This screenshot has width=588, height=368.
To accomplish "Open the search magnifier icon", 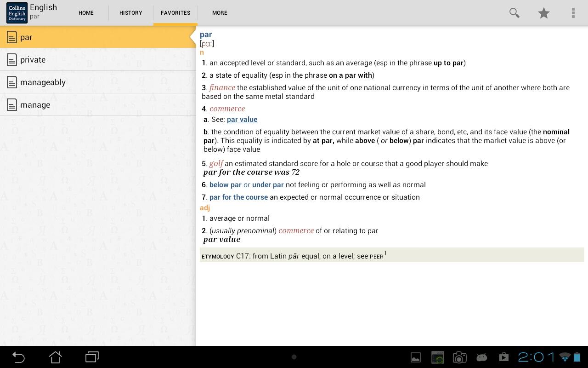I will coord(514,13).
